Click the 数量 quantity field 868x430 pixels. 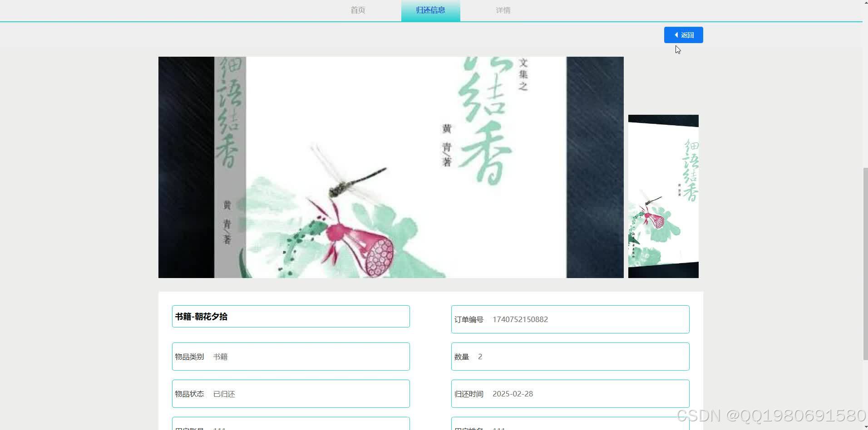point(570,356)
